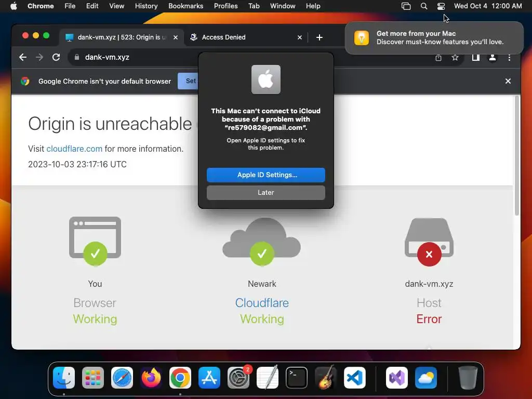View site information lock icon
This screenshot has height=399, width=532.
[77, 57]
